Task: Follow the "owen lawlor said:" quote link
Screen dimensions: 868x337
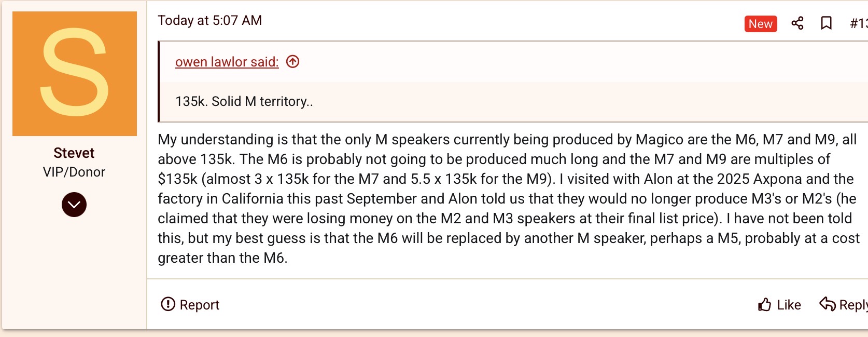Action: click(x=227, y=62)
